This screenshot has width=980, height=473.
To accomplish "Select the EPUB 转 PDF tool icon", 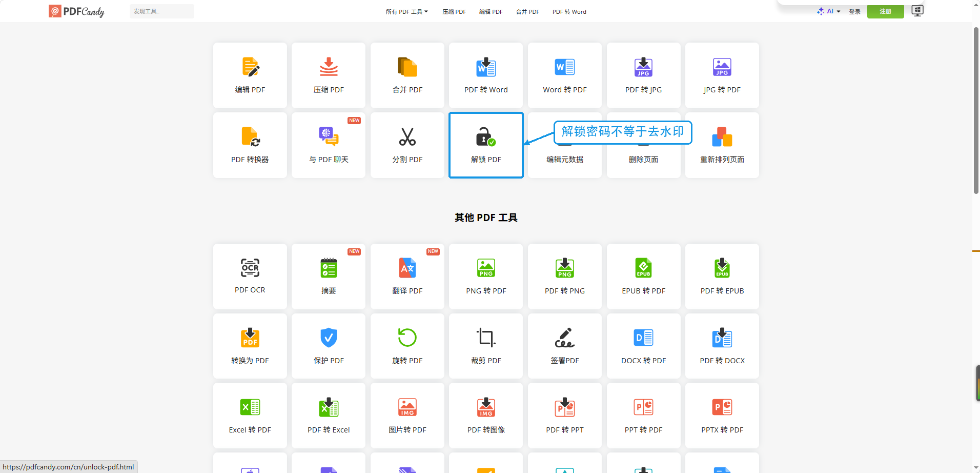I will (643, 268).
